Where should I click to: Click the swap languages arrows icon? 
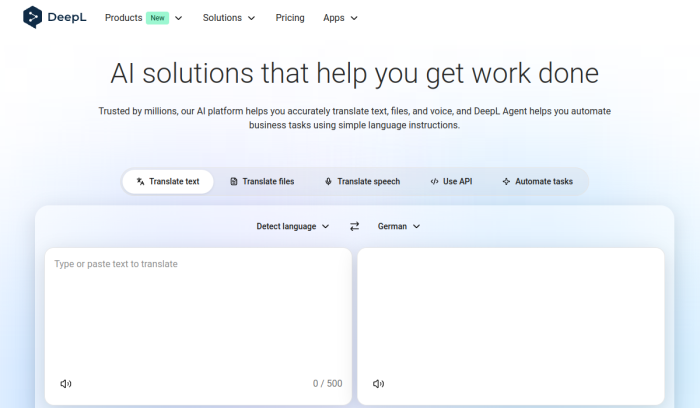click(354, 227)
